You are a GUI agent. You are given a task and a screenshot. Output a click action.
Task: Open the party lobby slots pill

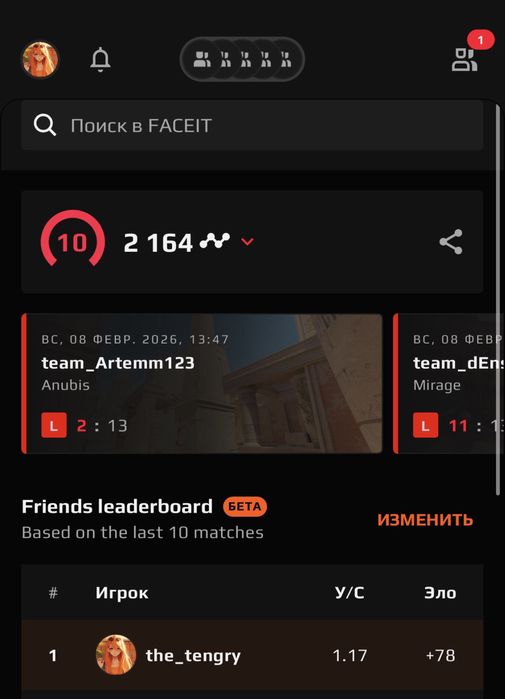pos(242,59)
